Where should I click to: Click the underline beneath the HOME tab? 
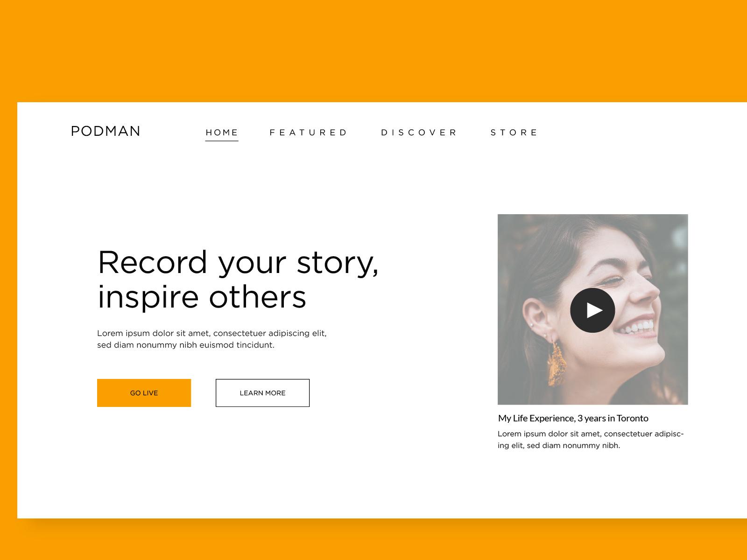point(222,140)
